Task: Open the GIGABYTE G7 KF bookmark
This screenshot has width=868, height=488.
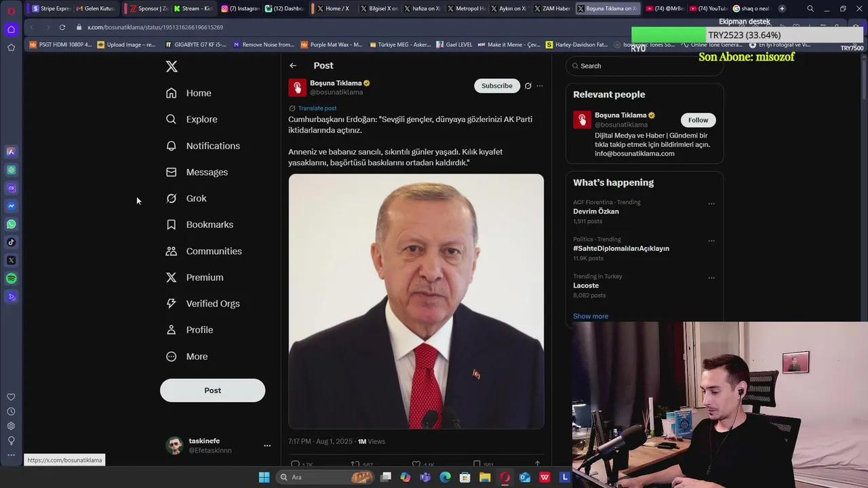Action: tap(196, 45)
